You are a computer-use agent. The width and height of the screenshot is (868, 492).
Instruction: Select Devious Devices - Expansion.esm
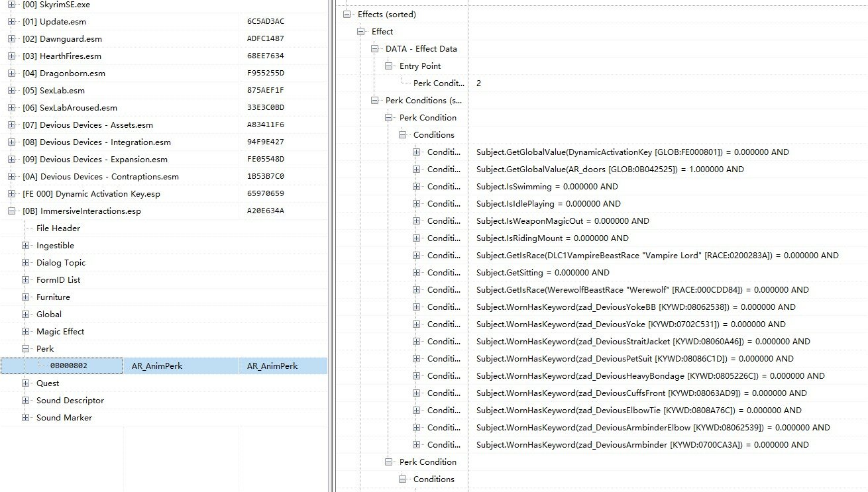(x=95, y=160)
